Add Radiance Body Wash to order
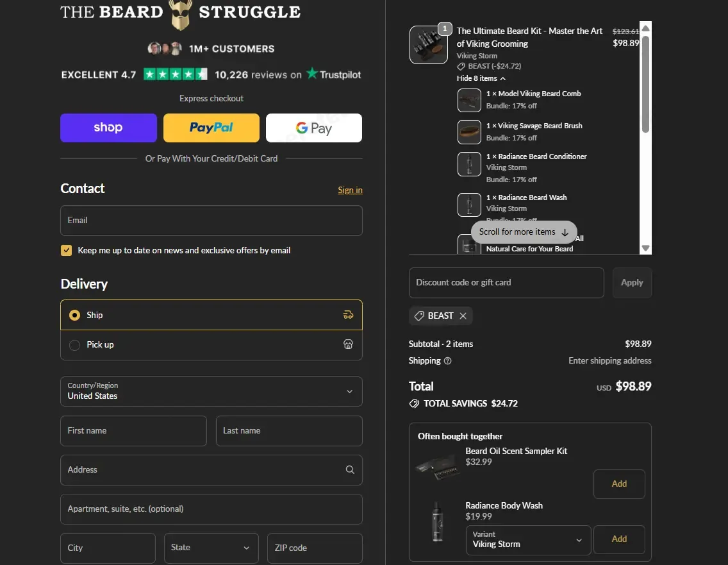728x565 pixels. coord(619,539)
